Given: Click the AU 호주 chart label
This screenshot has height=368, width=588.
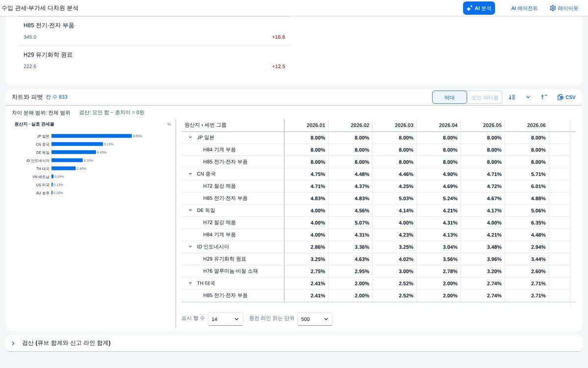Looking at the screenshot, I should (43, 193).
